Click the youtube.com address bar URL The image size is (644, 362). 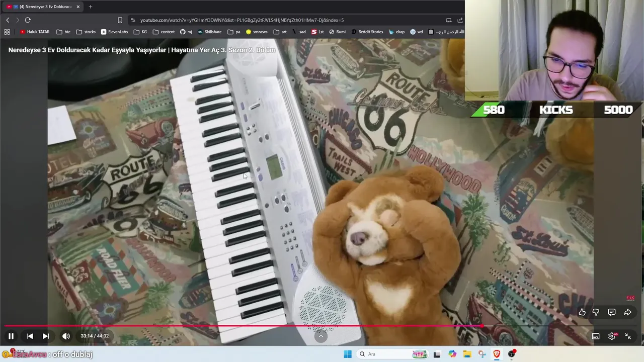pos(242,20)
